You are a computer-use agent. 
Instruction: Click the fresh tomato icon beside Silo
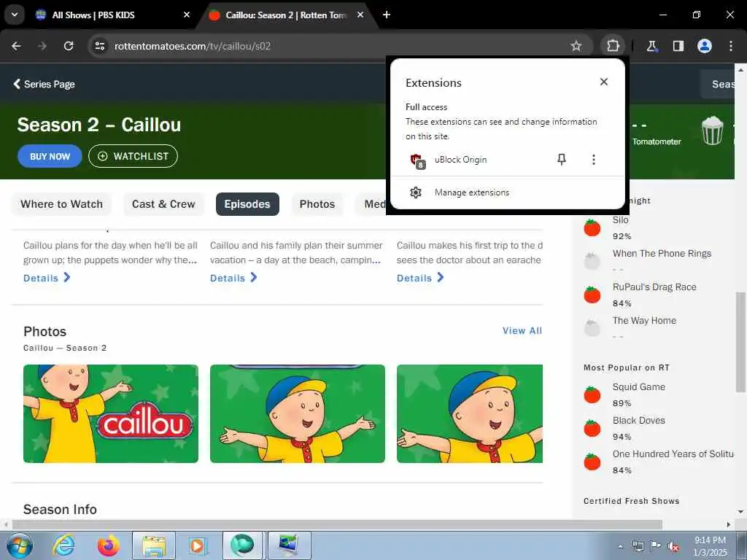[592, 227]
